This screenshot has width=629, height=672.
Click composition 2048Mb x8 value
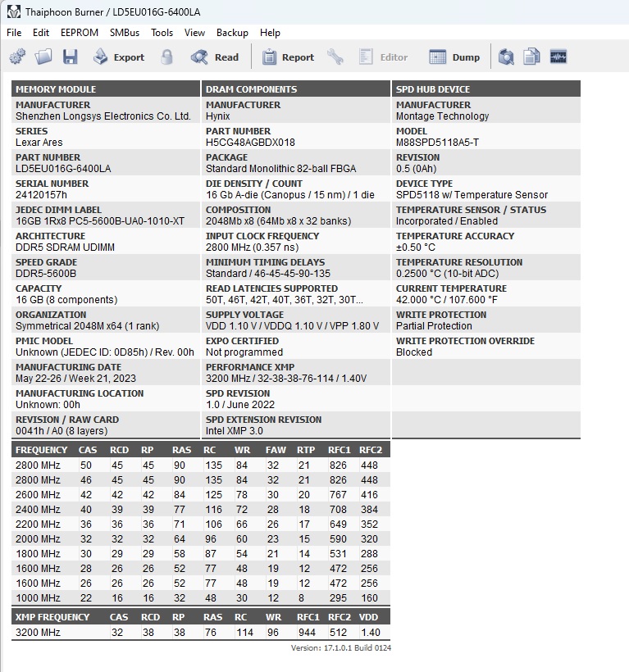point(278,221)
